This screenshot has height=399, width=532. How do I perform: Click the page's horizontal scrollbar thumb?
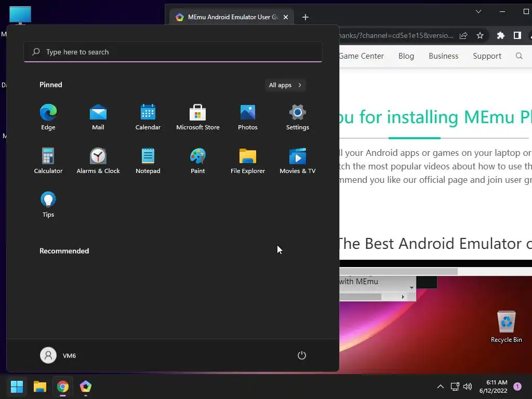(398, 271)
